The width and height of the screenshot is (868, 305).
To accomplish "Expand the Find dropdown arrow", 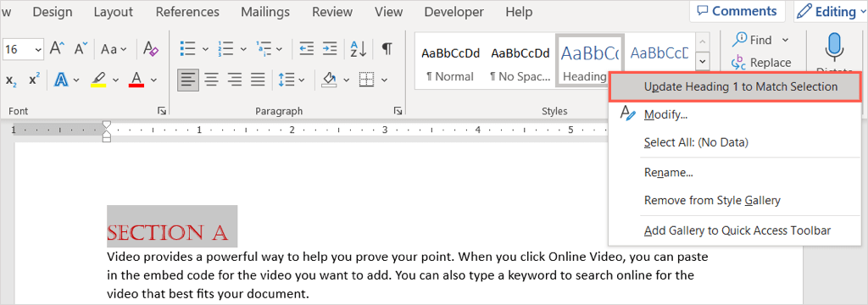I will point(785,40).
